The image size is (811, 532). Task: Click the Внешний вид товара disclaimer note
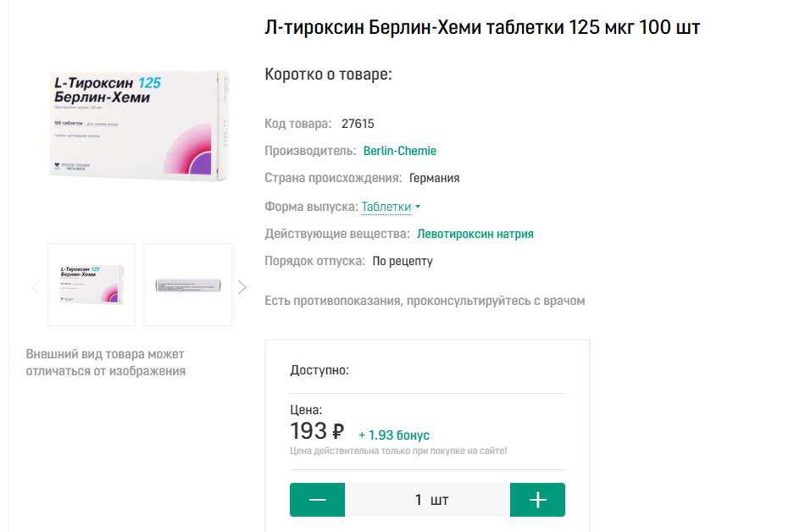[x=105, y=363]
